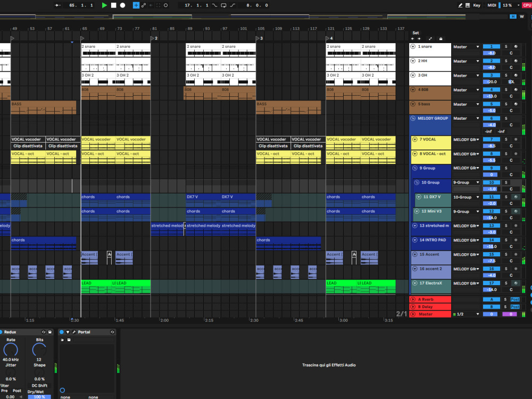Viewport: 532px width, 399px height.
Task: Toggle track activator 7 on VOCAL track
Action: (x=491, y=139)
